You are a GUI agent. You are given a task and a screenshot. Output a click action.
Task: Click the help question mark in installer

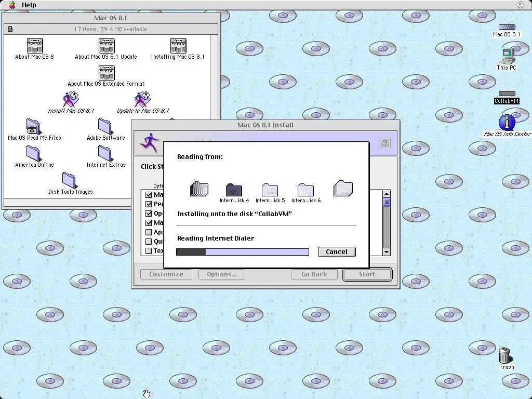385,143
